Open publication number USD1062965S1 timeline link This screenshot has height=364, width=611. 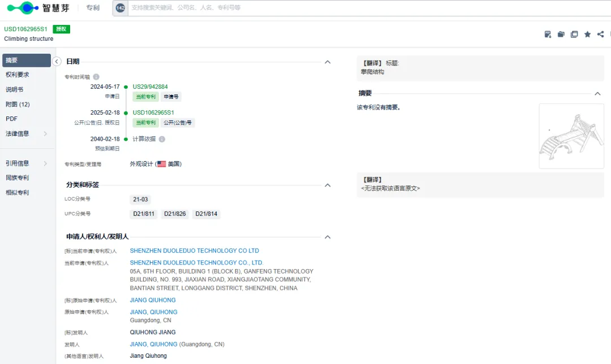(x=153, y=112)
